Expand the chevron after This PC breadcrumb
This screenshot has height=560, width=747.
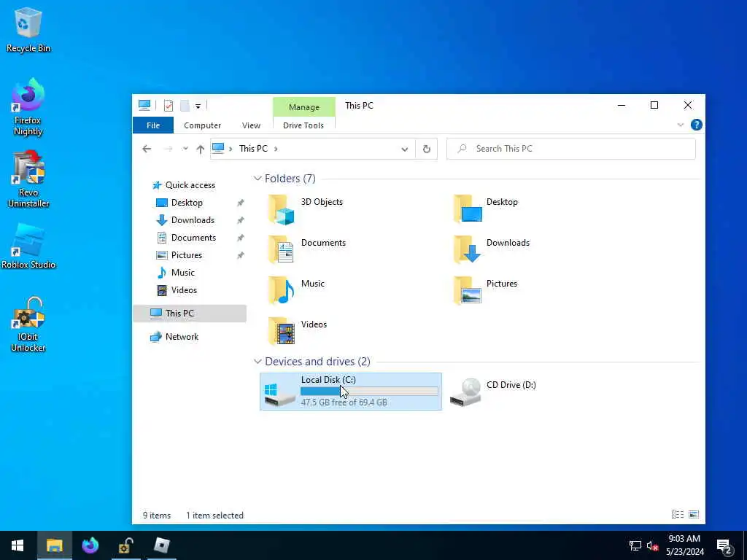tap(275, 149)
